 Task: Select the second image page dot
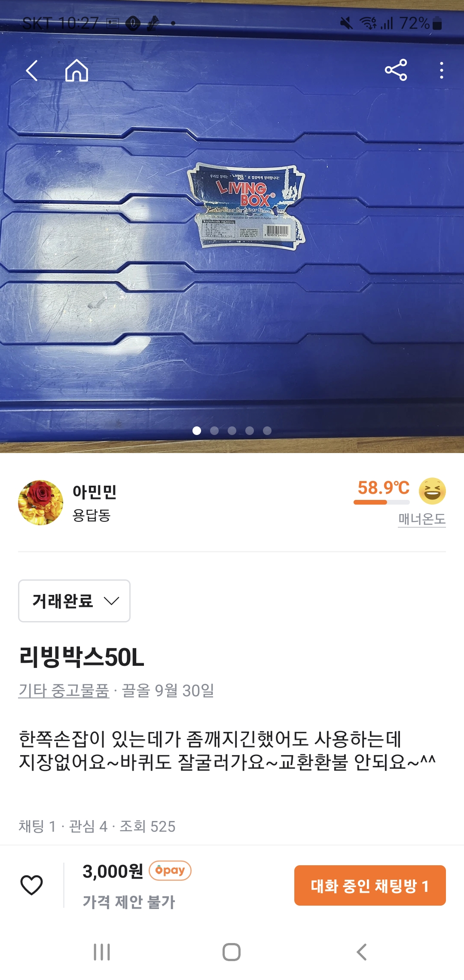214,431
